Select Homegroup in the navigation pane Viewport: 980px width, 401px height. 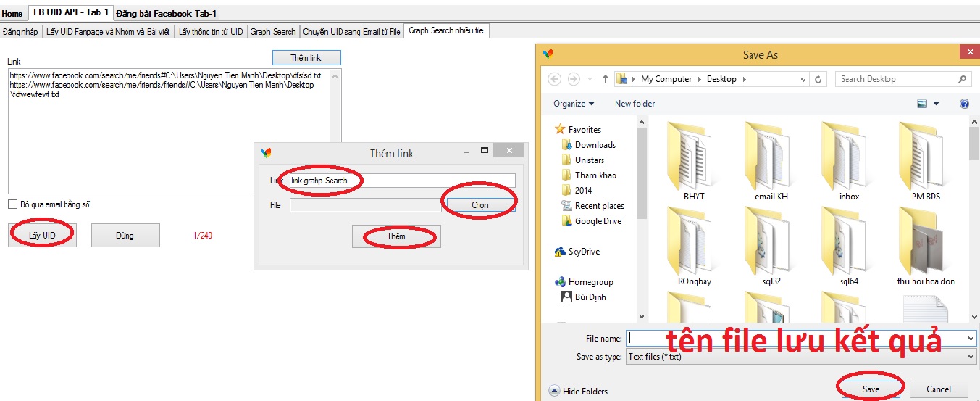point(590,281)
